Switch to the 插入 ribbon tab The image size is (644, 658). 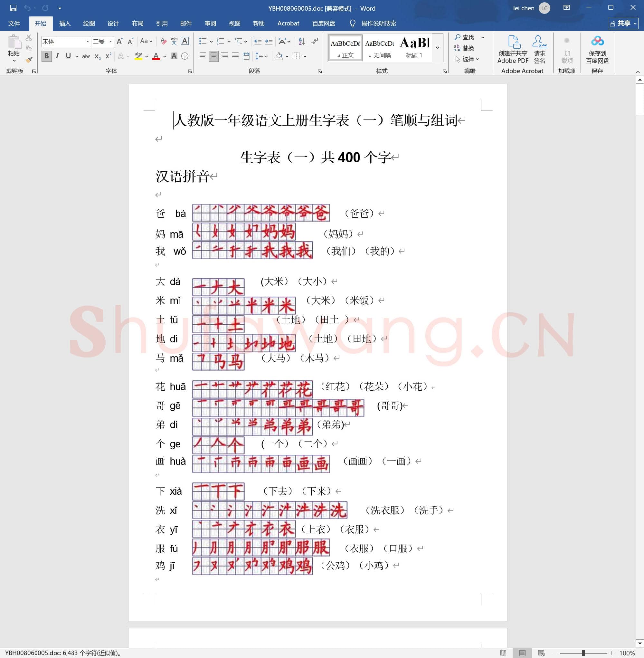[x=64, y=23]
